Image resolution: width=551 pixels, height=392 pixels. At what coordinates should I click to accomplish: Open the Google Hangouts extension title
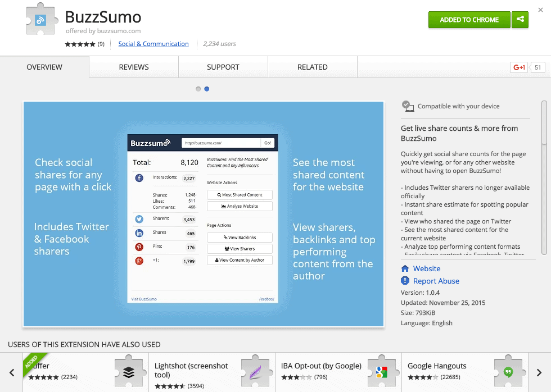pos(437,366)
